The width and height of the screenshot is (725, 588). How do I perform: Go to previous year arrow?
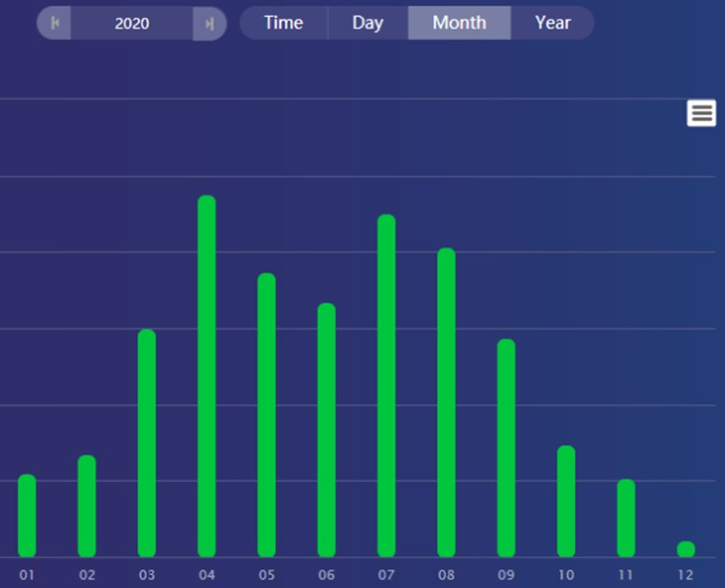click(55, 24)
